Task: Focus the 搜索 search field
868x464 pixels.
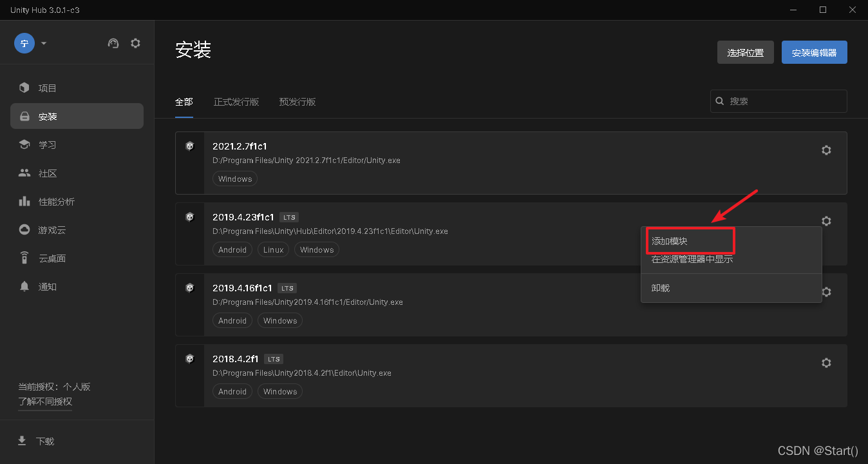Action: coord(778,101)
